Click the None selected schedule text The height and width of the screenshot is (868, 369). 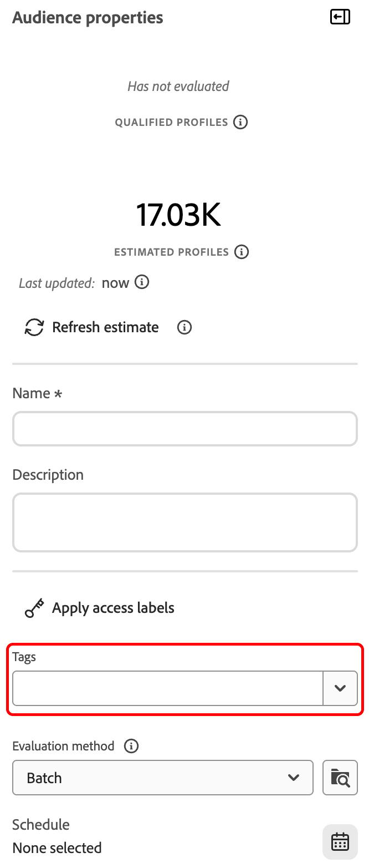coord(57,848)
